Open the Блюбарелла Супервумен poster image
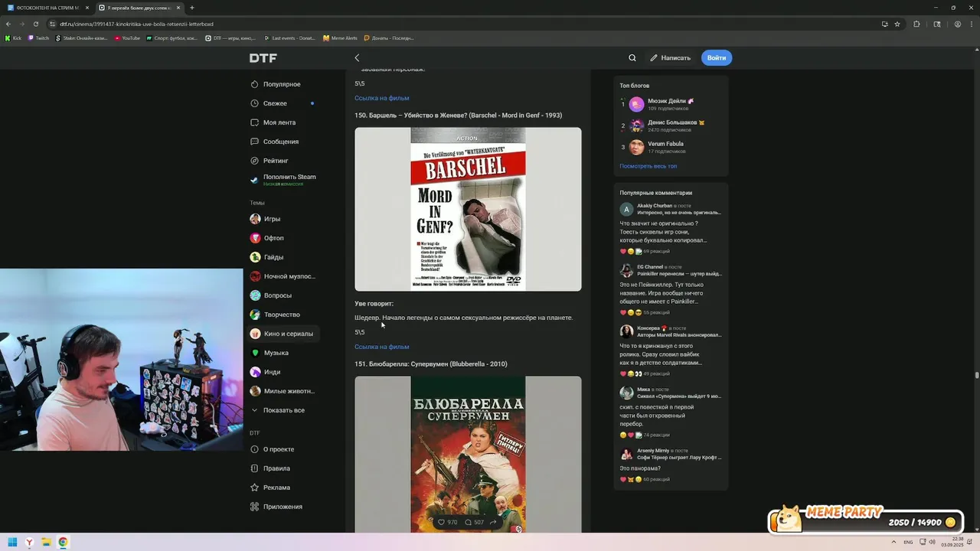Viewport: 980px width, 551px height. 468,454
